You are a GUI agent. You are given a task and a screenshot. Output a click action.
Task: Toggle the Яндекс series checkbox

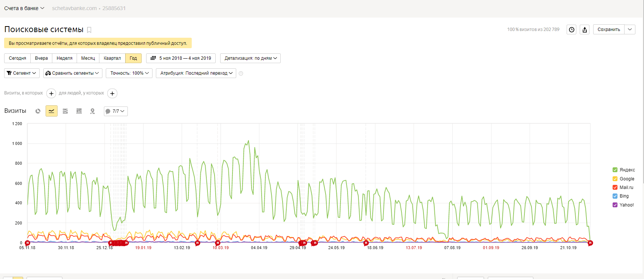point(615,170)
